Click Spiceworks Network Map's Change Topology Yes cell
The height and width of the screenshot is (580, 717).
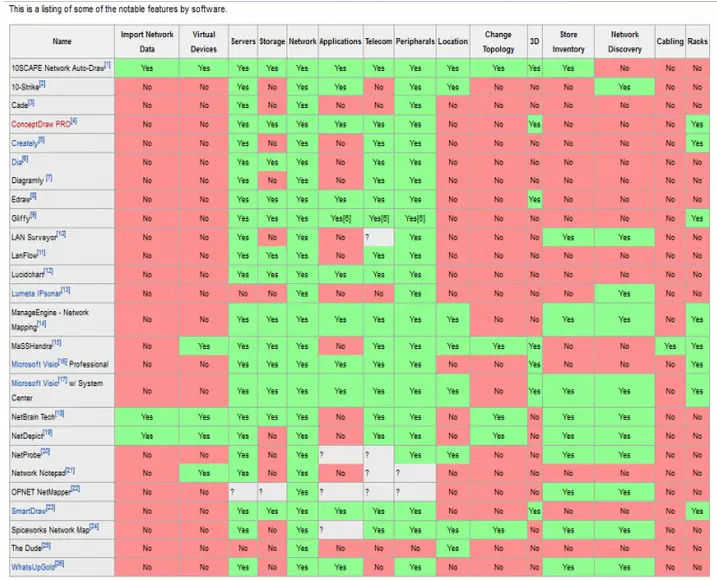(498, 530)
